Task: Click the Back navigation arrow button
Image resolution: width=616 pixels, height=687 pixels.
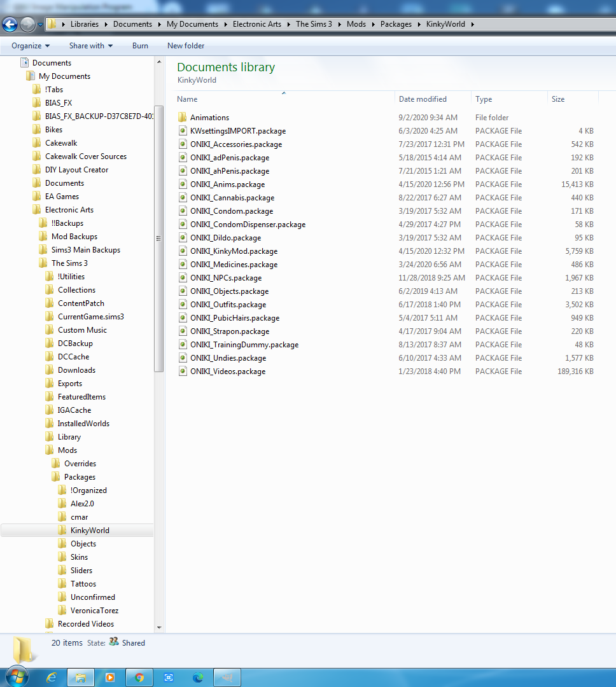Action: point(10,25)
